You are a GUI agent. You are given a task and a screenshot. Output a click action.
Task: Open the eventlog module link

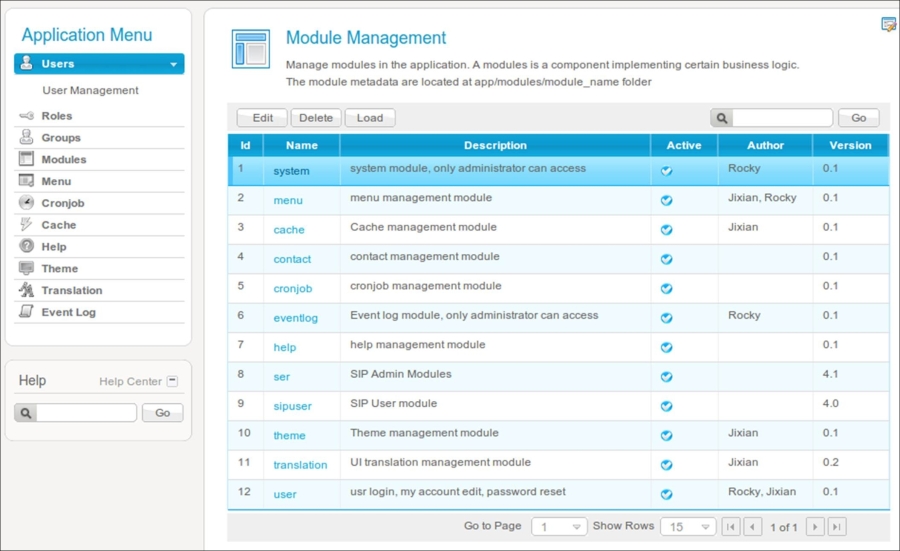click(295, 318)
